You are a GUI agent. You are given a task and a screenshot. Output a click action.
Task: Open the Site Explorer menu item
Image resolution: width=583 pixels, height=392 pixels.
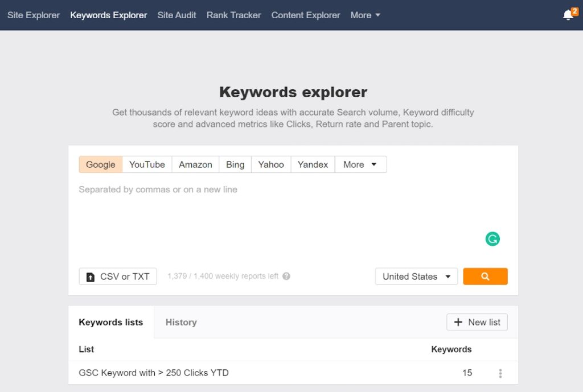pyautogui.click(x=34, y=15)
